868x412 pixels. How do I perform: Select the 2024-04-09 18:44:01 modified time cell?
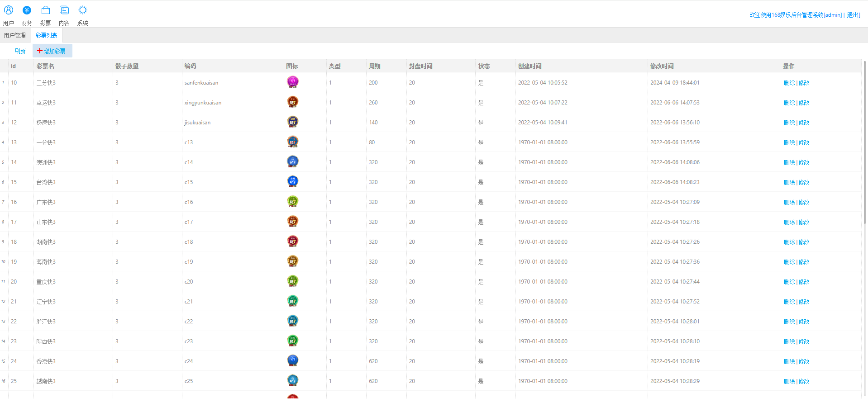pos(714,83)
